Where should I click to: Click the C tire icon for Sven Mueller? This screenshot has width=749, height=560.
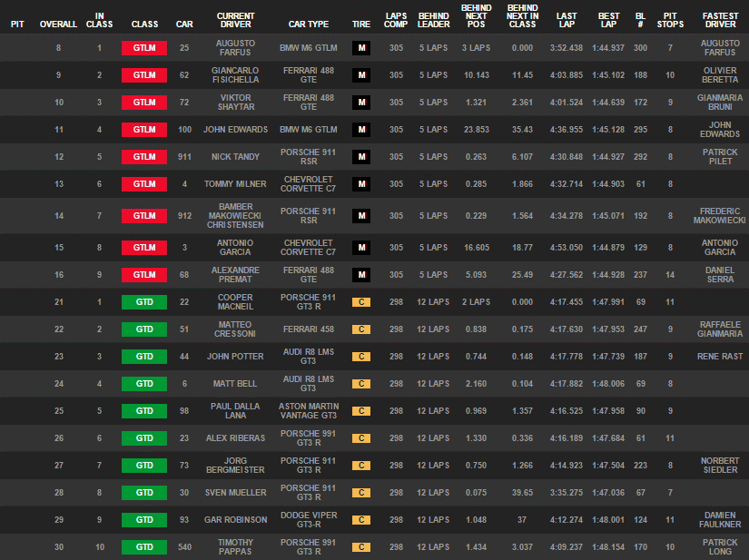pyautogui.click(x=360, y=493)
